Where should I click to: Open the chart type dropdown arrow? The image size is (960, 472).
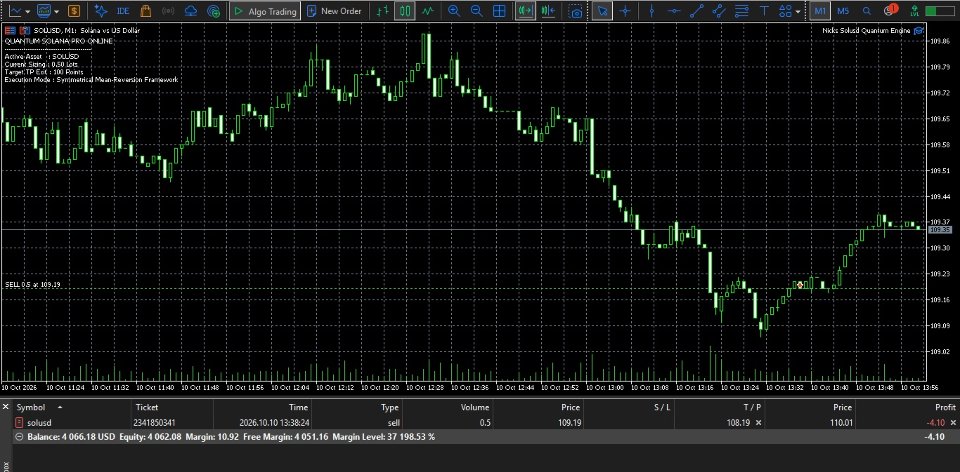tap(28, 11)
